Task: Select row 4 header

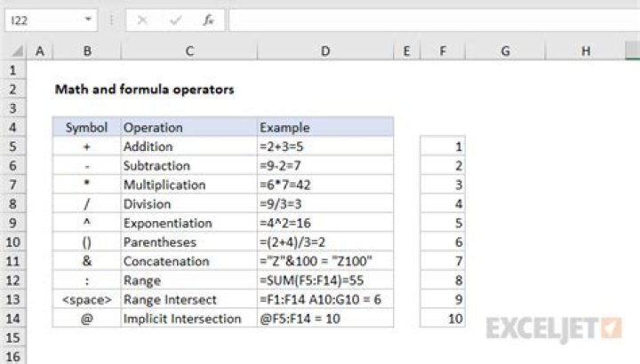Action: [13, 127]
